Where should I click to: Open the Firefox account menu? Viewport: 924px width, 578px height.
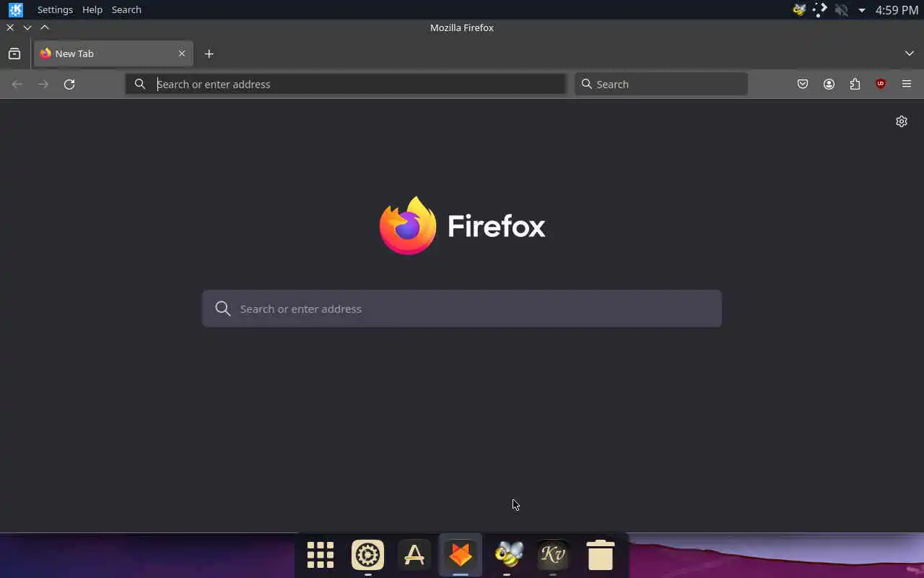coord(829,85)
